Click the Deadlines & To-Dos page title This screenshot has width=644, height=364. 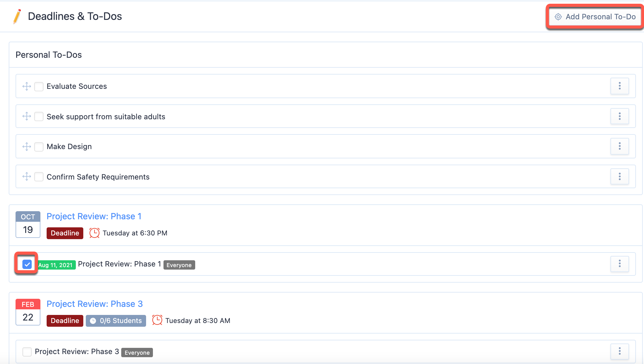click(x=75, y=16)
